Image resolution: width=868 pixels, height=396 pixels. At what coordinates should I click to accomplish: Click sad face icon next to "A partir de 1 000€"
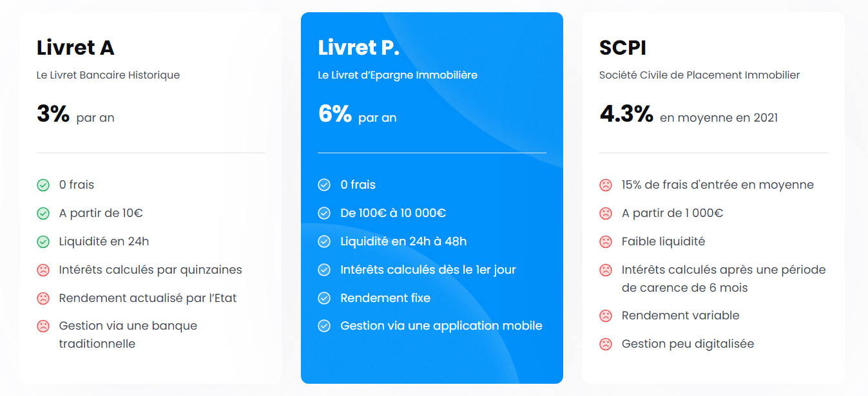click(x=606, y=213)
